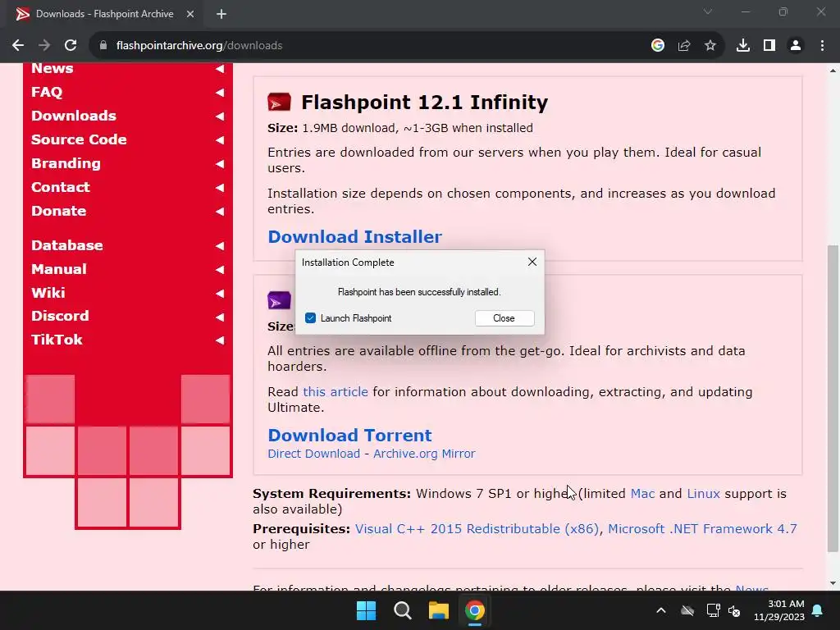Viewport: 840px width, 630px height.
Task: Click the network tray icon
Action: tap(713, 610)
